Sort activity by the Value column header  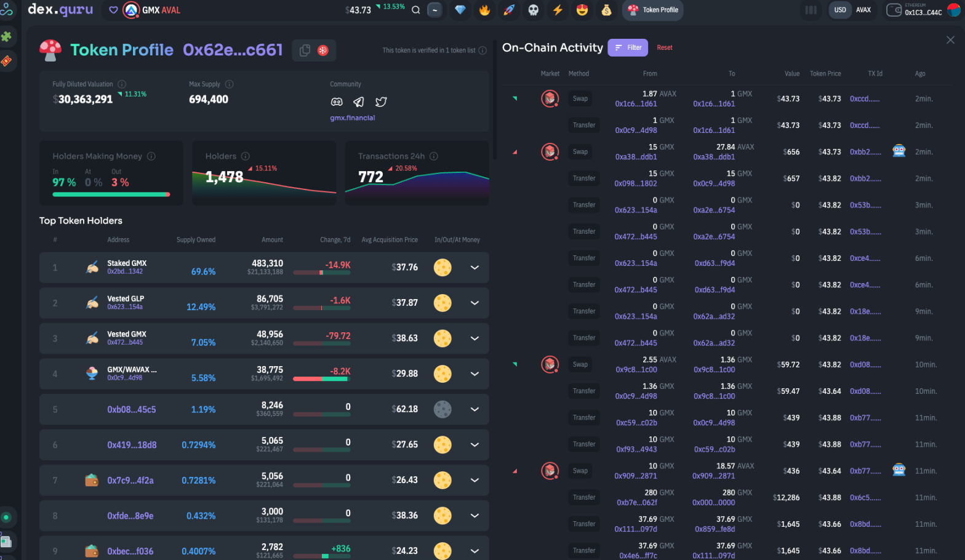(792, 74)
